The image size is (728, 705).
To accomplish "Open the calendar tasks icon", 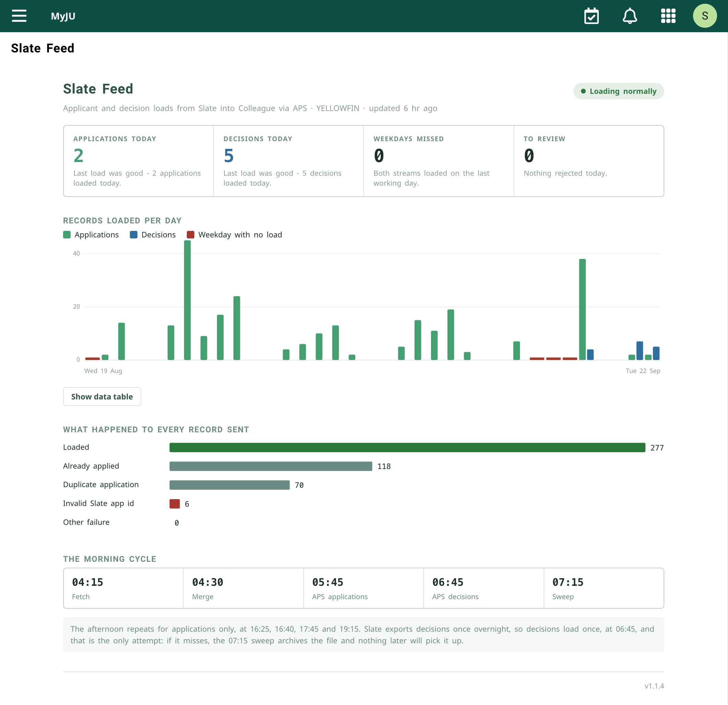I will tap(591, 16).
